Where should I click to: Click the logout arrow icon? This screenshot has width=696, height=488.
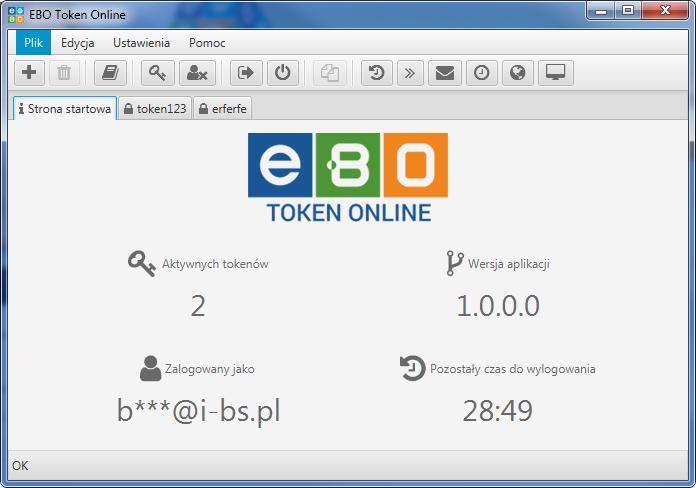pyautogui.click(x=246, y=72)
